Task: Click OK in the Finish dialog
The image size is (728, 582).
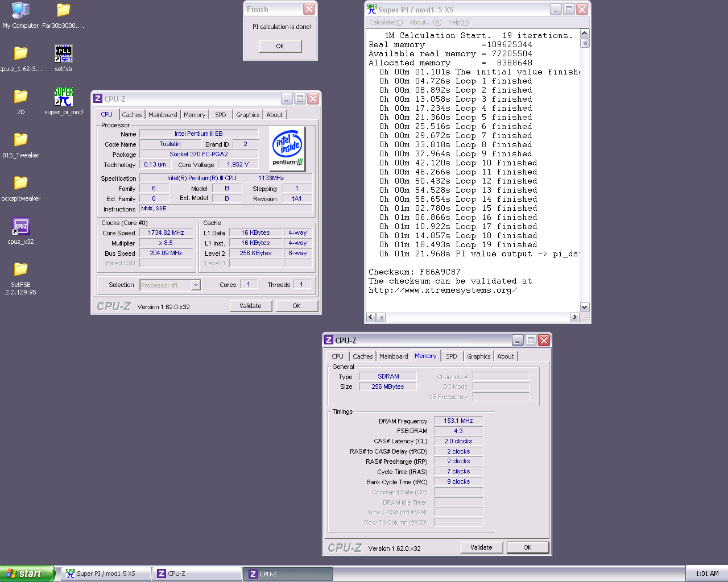Action: (280, 46)
